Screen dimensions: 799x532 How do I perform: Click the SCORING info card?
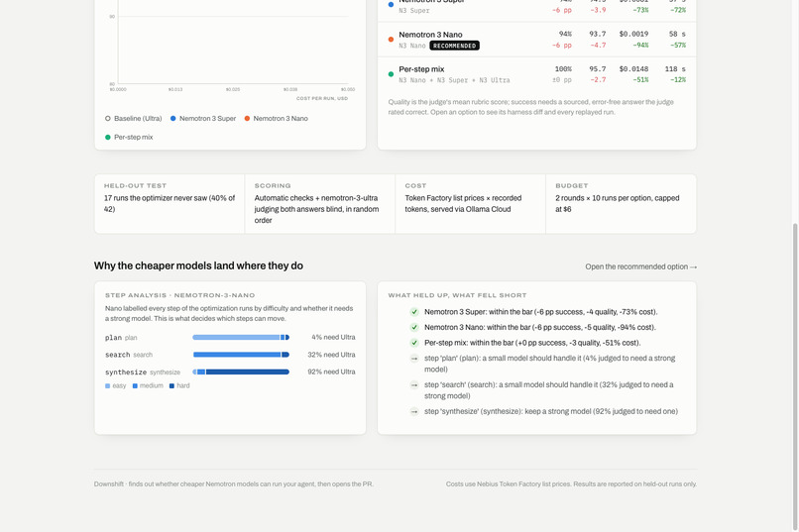[x=320, y=204]
